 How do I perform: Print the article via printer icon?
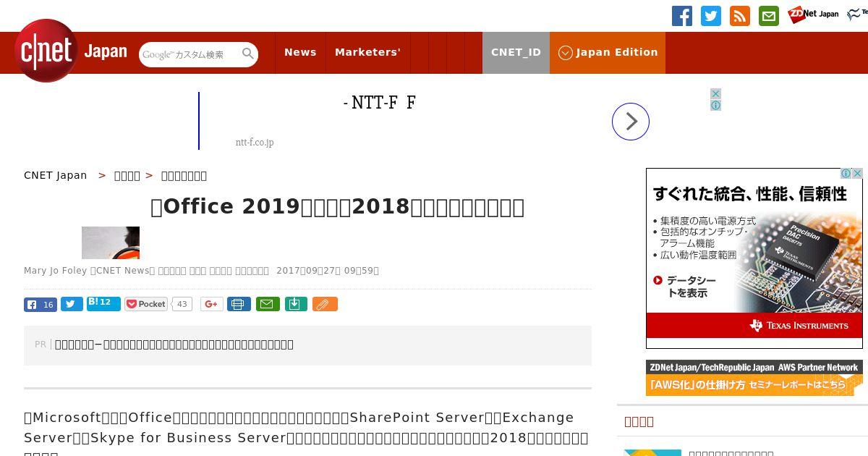pos(239,304)
